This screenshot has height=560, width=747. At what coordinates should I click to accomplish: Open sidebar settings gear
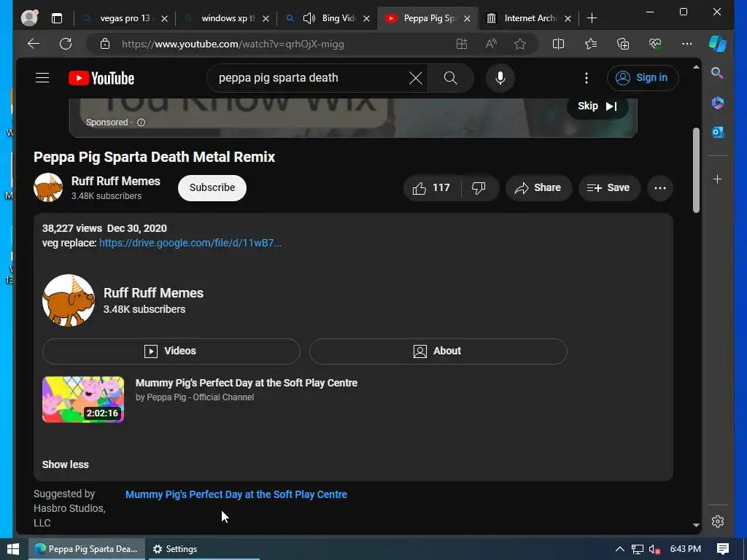[718, 521]
